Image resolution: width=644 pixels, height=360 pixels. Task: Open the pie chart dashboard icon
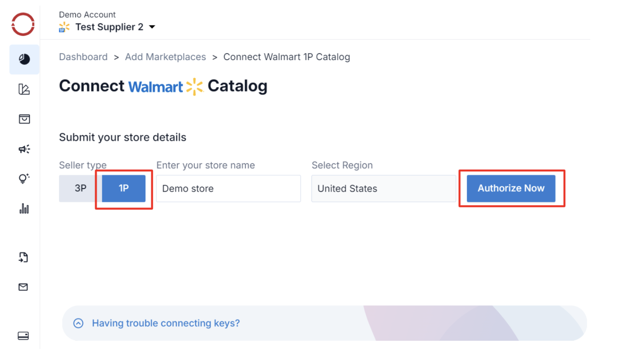[24, 59]
